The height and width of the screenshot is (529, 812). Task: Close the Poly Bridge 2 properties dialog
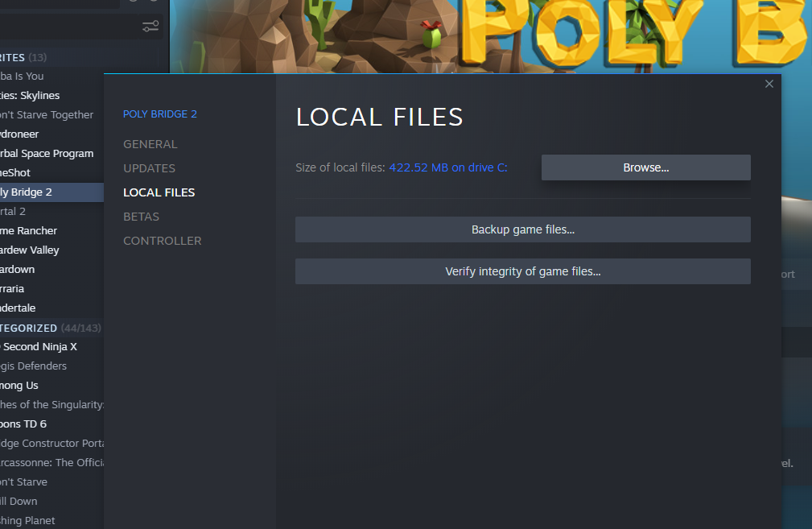(x=769, y=84)
